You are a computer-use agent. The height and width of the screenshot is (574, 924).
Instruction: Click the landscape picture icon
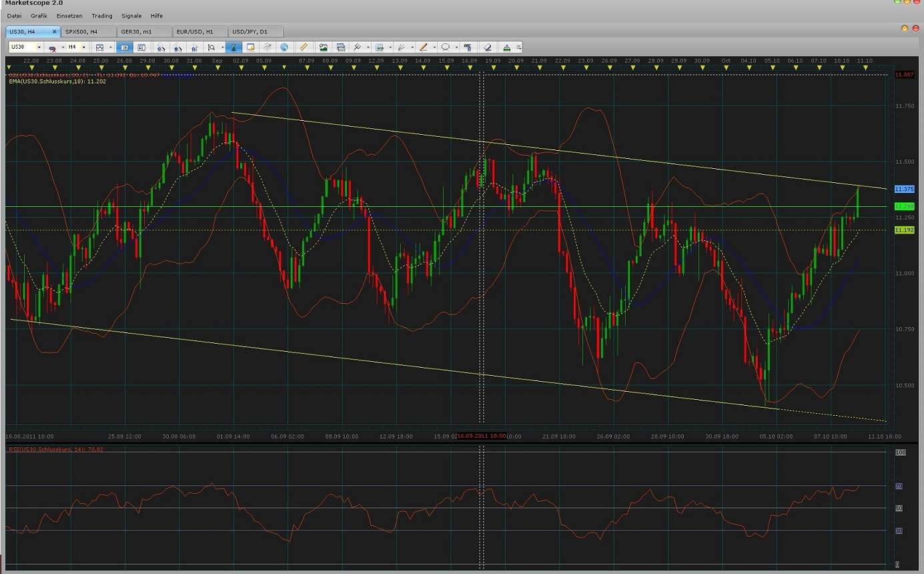[323, 47]
